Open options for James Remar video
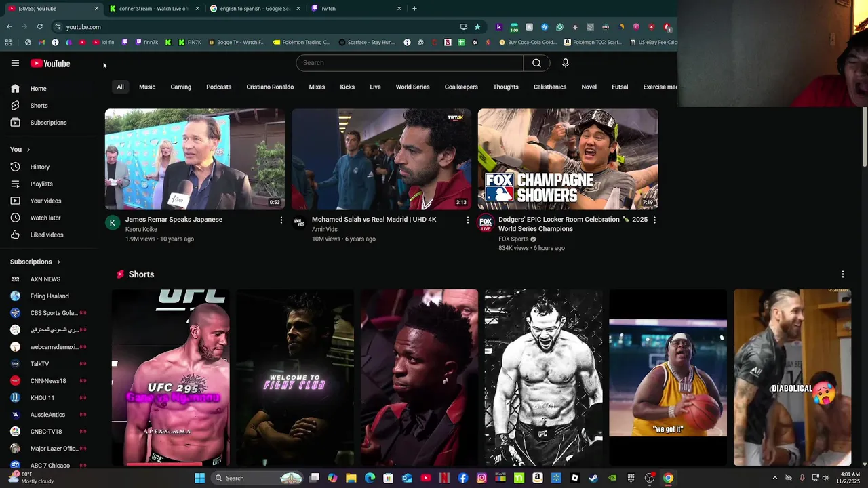This screenshot has width=868, height=488. 281,220
